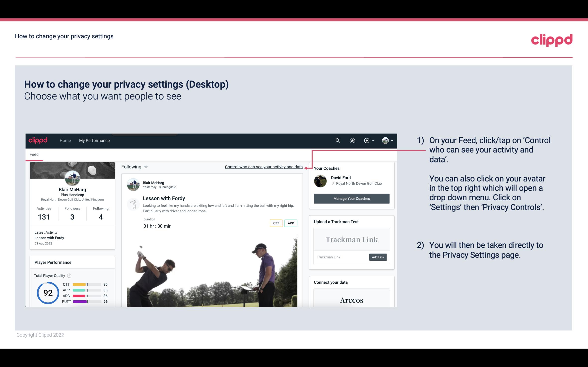
Task: Select the My Performance tab
Action: (94, 140)
